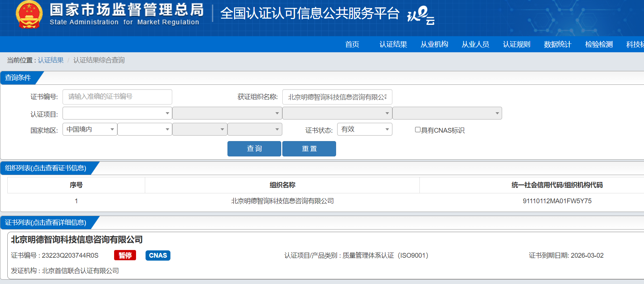The width and height of the screenshot is (644, 284).
Task: Click certificate number 23223Q203744R0S
Action: (x=70, y=255)
